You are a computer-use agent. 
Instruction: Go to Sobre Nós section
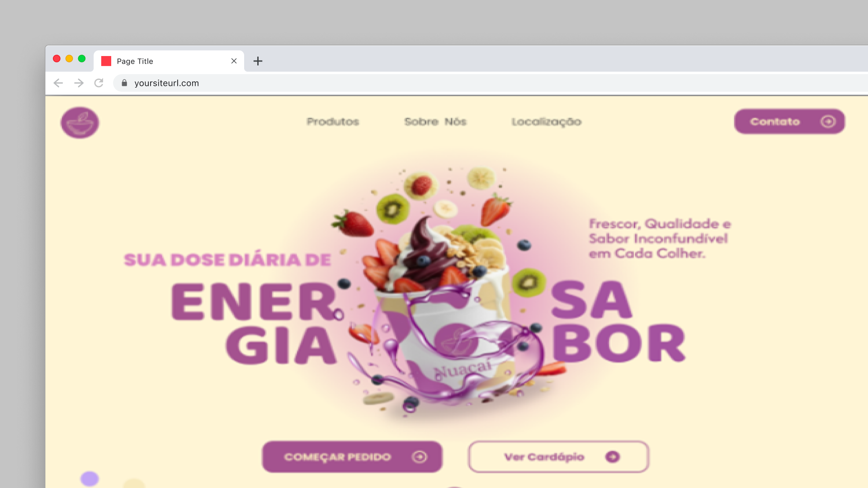435,122
